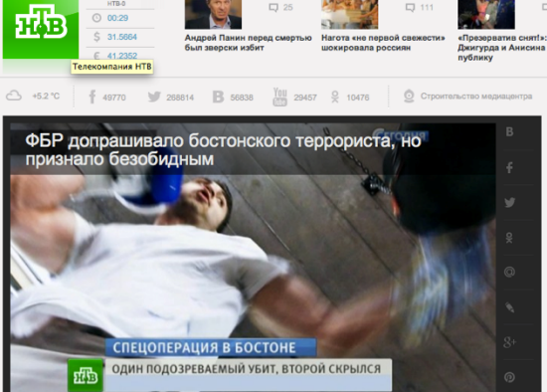The height and width of the screenshot is (392, 547).
Task: Open the Строительство медиацентра webcam link
Action: [x=467, y=97]
